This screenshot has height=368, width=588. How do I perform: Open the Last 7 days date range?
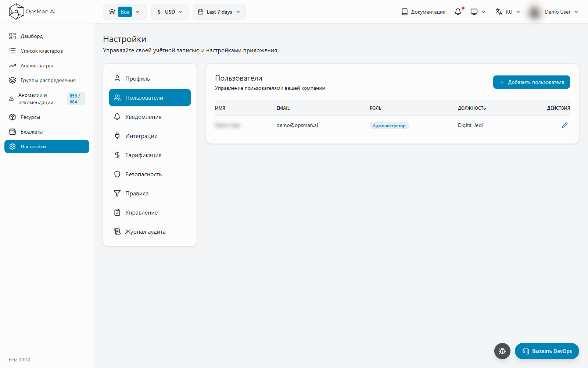click(219, 12)
